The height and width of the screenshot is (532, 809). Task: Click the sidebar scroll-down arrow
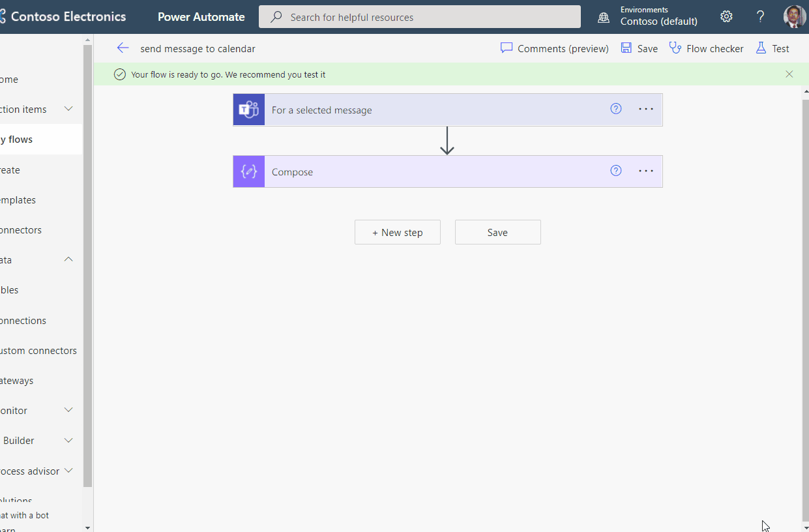pos(88,527)
